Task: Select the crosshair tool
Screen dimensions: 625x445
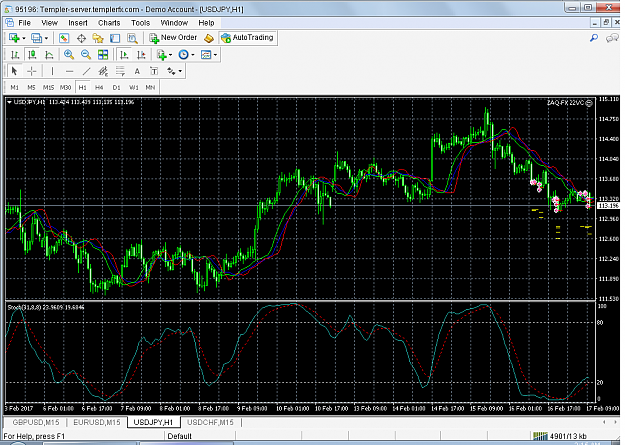Action: (31, 71)
